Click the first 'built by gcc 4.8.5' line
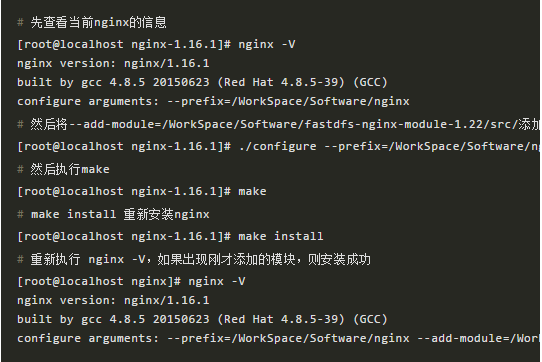Viewport: 542px width, 362px height. coord(202,82)
